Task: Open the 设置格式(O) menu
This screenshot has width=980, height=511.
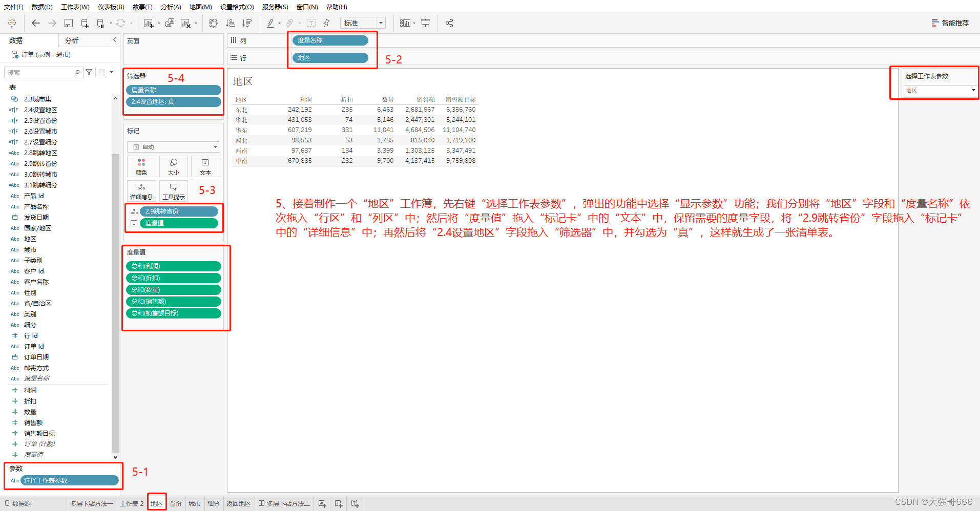Action: [237, 7]
